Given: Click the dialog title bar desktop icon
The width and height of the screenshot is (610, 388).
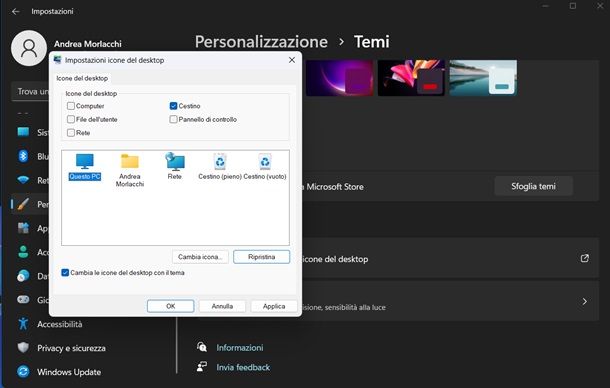Looking at the screenshot, I should coord(58,60).
